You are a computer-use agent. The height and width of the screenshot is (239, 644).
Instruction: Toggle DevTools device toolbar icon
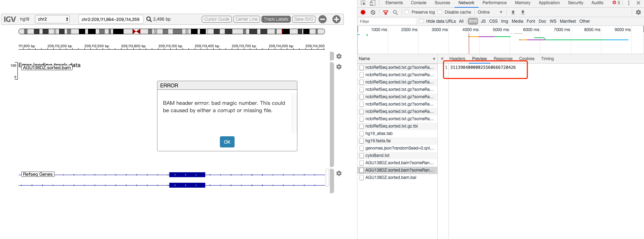point(372,3)
